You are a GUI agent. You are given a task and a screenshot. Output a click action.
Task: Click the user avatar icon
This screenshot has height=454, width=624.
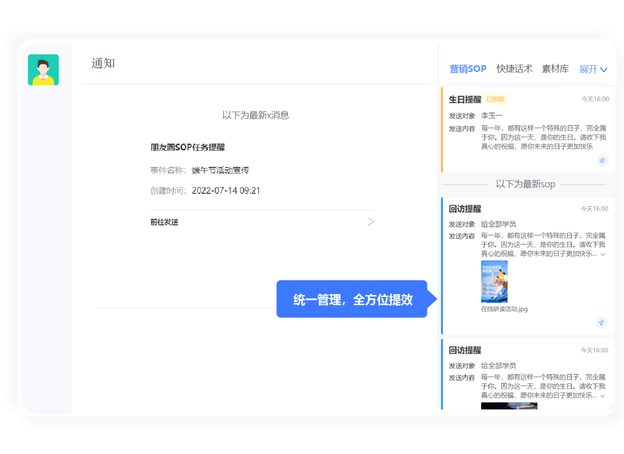tap(43, 70)
